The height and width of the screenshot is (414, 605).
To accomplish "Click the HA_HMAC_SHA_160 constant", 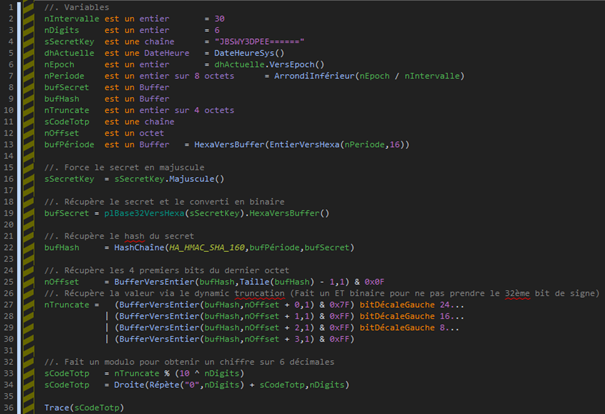I will tap(207, 248).
